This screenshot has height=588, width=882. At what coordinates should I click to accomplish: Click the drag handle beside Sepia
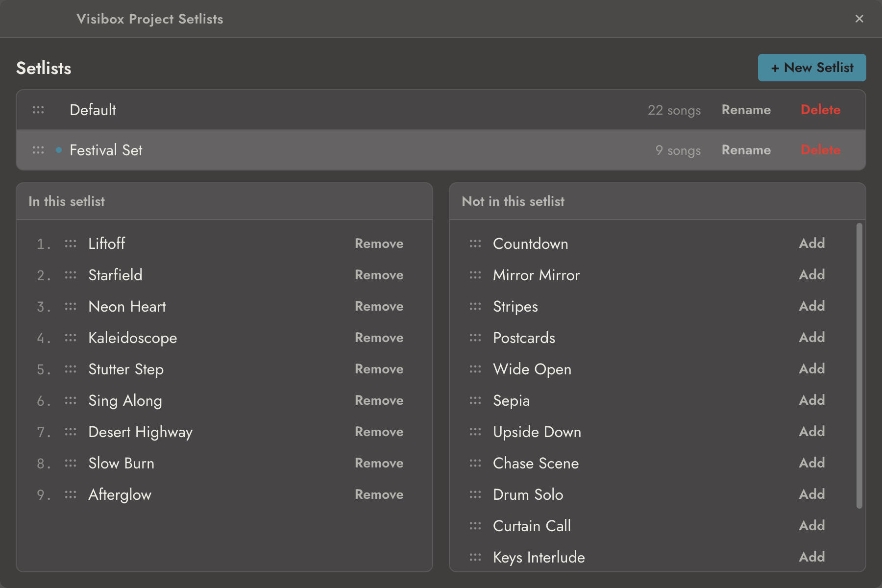475,400
